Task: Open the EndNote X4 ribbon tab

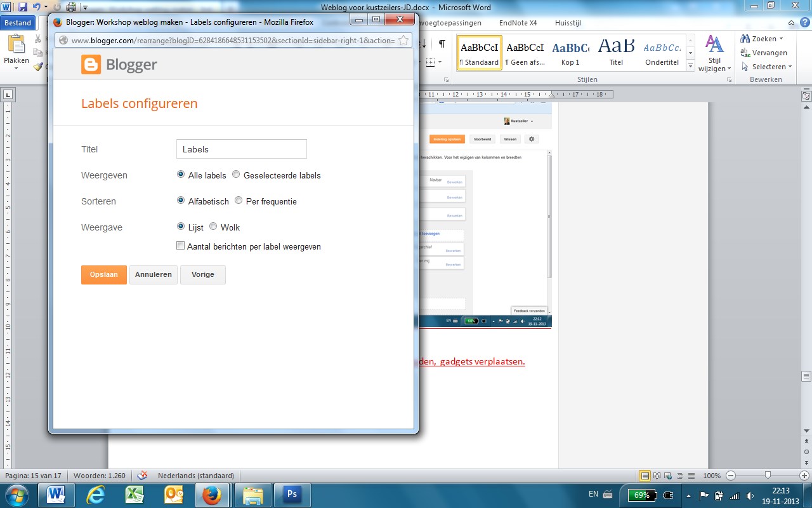Action: pos(518,23)
